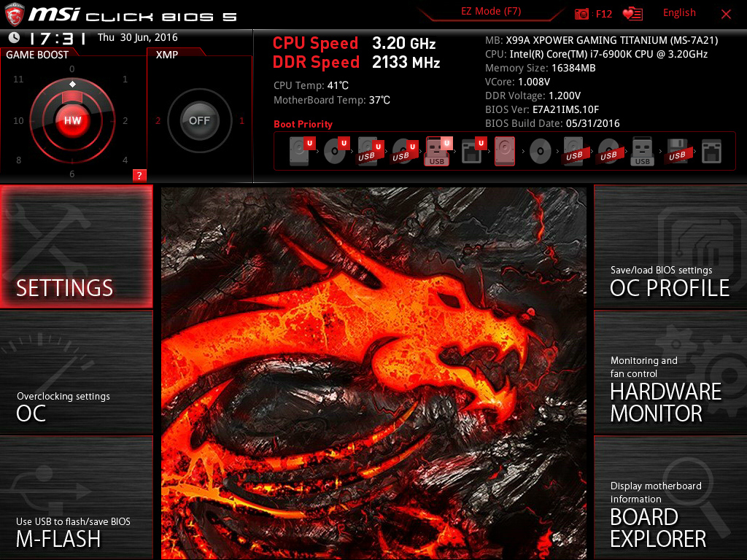Click the CPU Temp 41°C reading
This screenshot has height=560, width=747.
pos(311,86)
